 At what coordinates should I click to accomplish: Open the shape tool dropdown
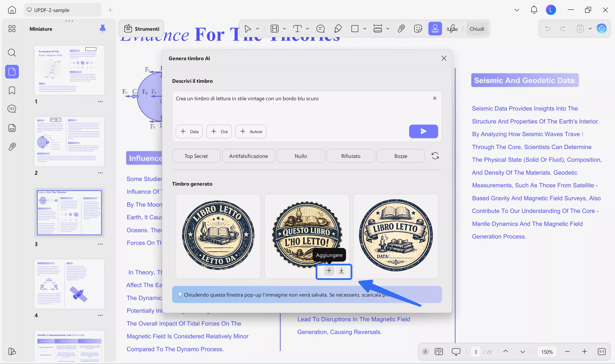pos(365,28)
